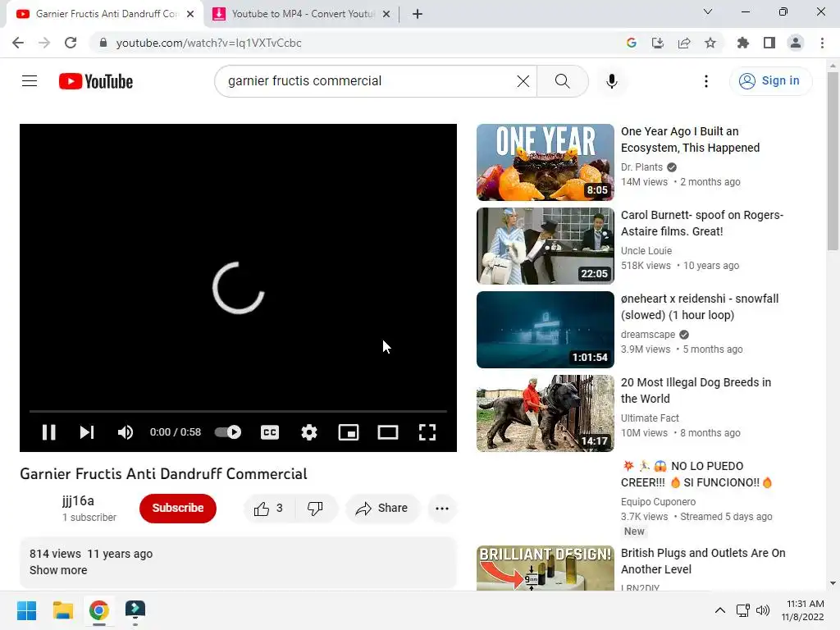Reload the current page
Image resolution: width=840 pixels, height=630 pixels.
71,43
